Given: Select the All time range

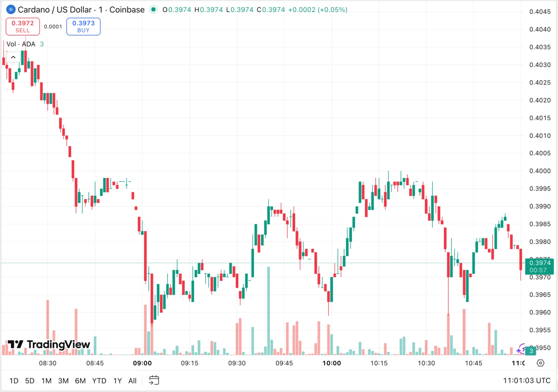Looking at the screenshot, I should click(132, 380).
